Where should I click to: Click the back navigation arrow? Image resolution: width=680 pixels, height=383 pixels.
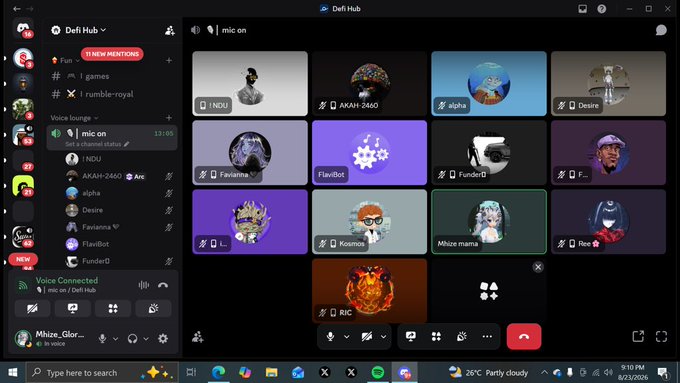pos(17,9)
